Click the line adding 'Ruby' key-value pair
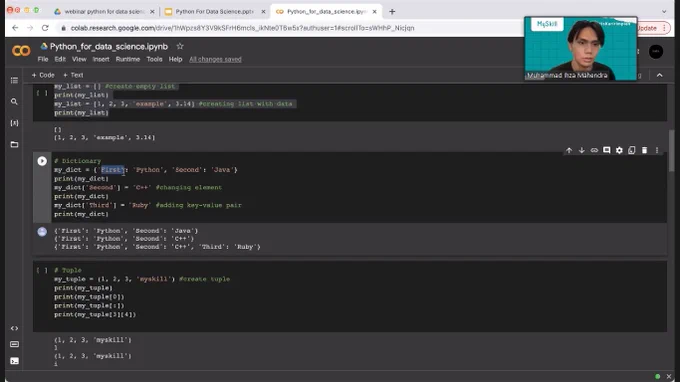The height and width of the screenshot is (382, 680). point(147,205)
